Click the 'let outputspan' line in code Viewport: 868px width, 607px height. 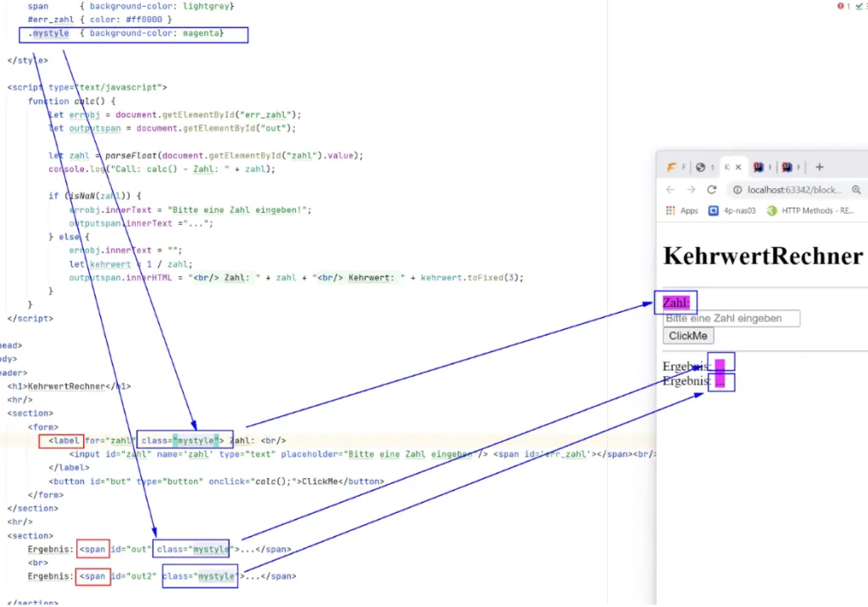click(x=172, y=128)
